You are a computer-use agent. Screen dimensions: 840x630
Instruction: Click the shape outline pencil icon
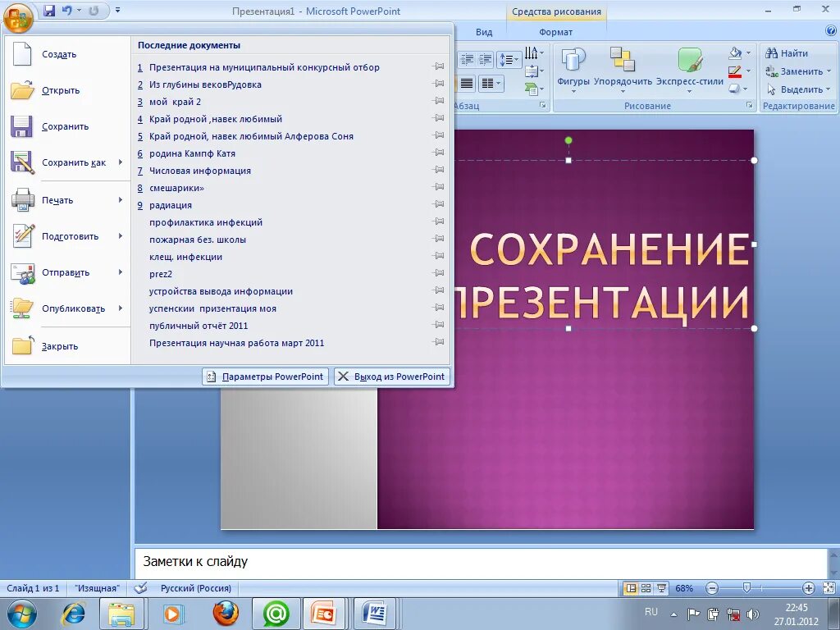point(735,71)
